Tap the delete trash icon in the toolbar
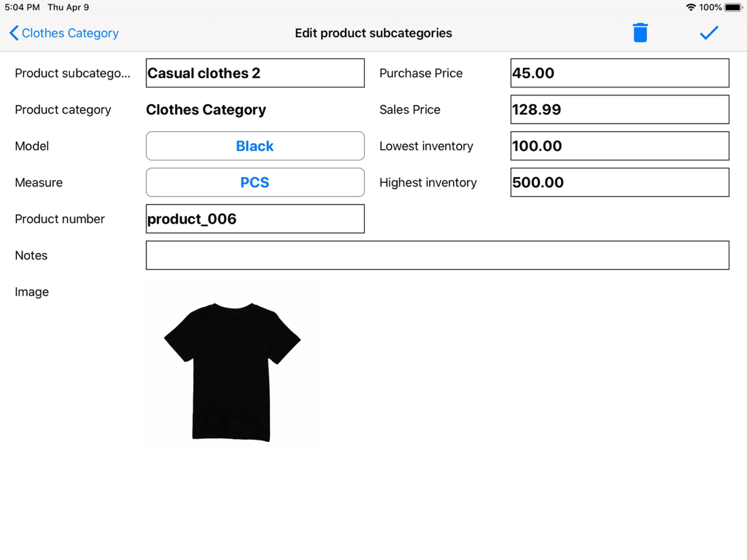 pyautogui.click(x=640, y=33)
